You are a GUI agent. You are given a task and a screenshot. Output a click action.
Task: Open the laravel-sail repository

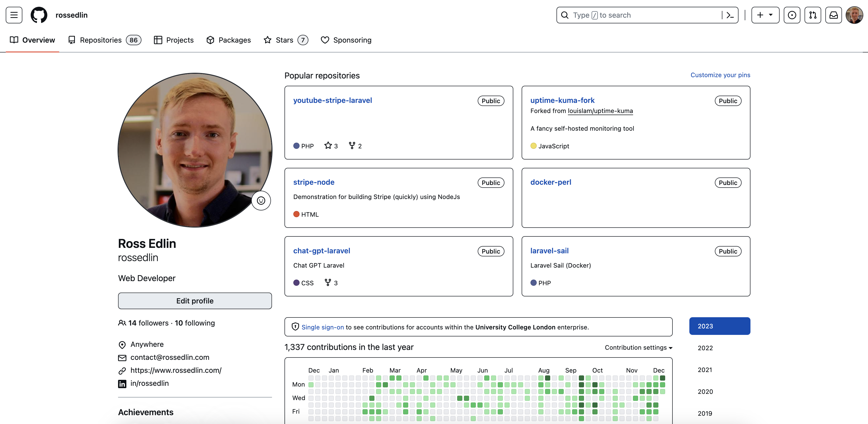pos(549,250)
